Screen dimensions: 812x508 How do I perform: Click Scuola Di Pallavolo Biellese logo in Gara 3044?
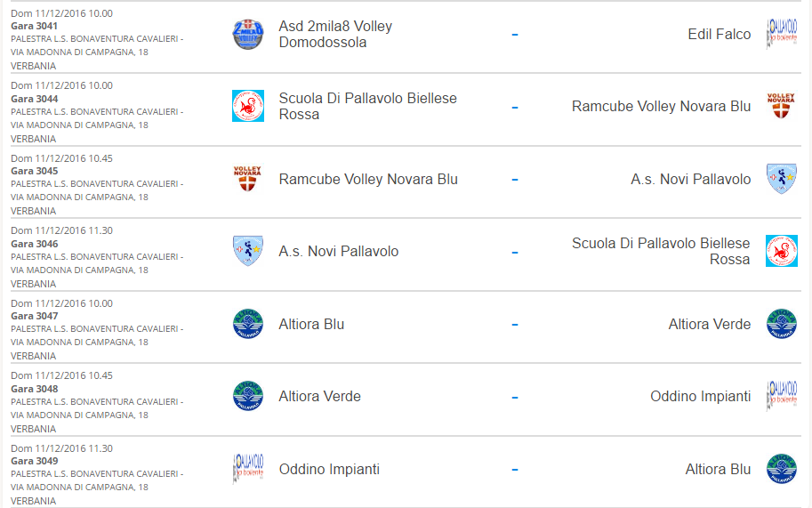coord(248,106)
